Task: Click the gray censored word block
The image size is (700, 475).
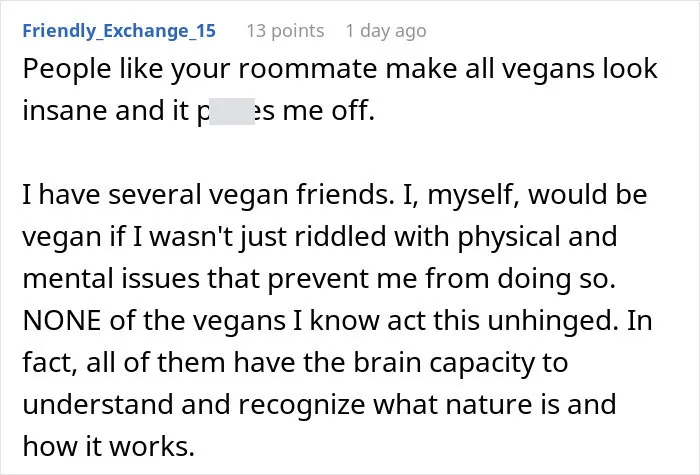Action: click(232, 111)
